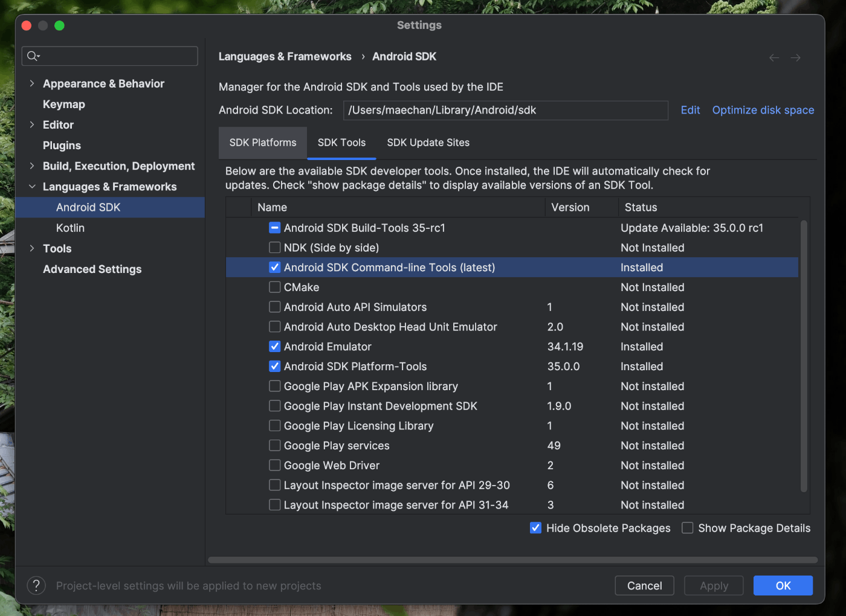This screenshot has width=846, height=616.
Task: Click version 49 of Google Play services
Action: point(554,446)
